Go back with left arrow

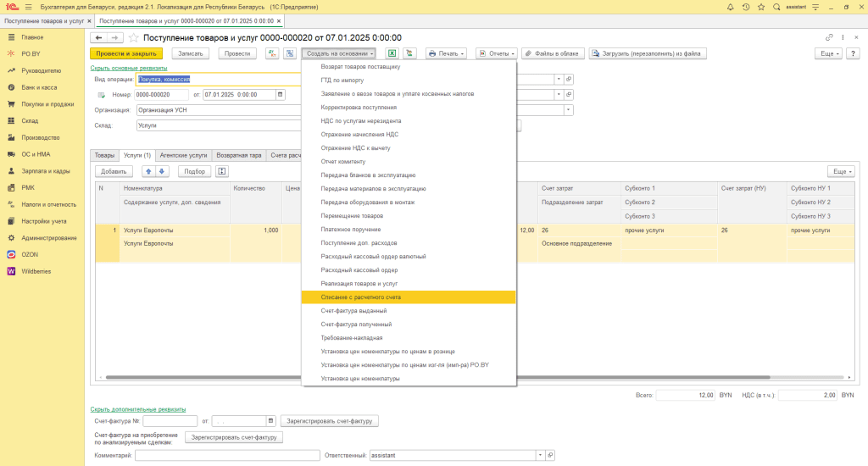click(x=98, y=37)
